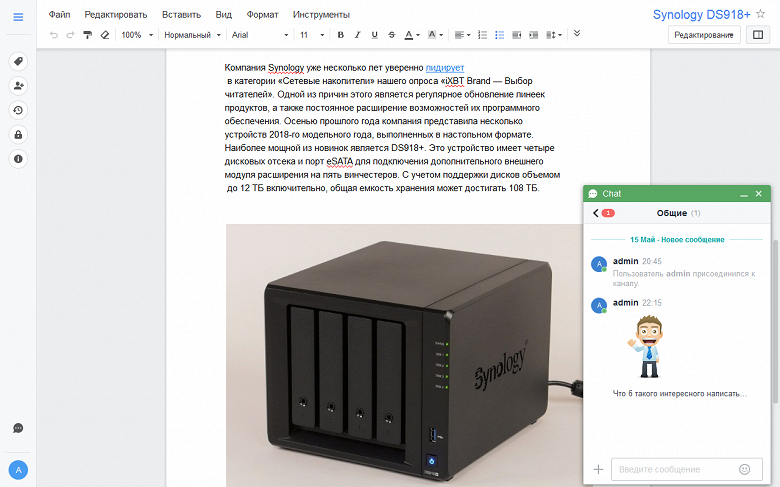
Task: Open the text alignment dropdown
Action: click(462, 35)
